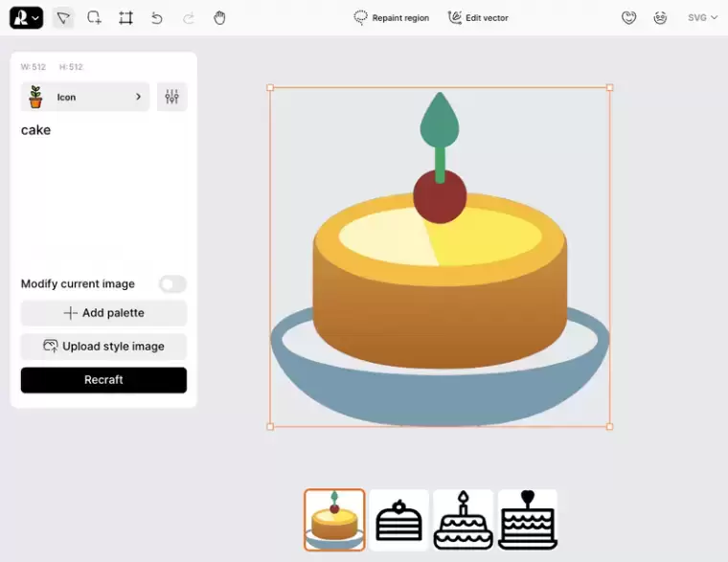This screenshot has width=728, height=562.
Task: Select the hand pan tool
Action: pos(219,18)
